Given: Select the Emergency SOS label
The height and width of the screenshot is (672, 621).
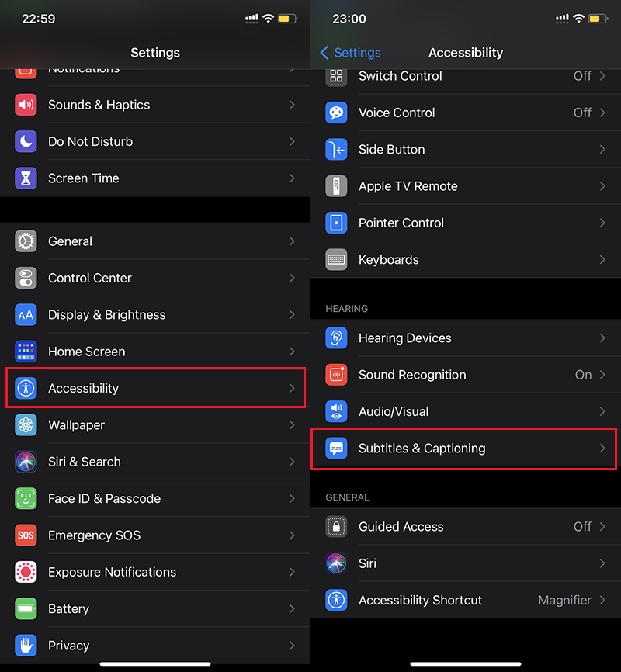Looking at the screenshot, I should coord(95,535).
